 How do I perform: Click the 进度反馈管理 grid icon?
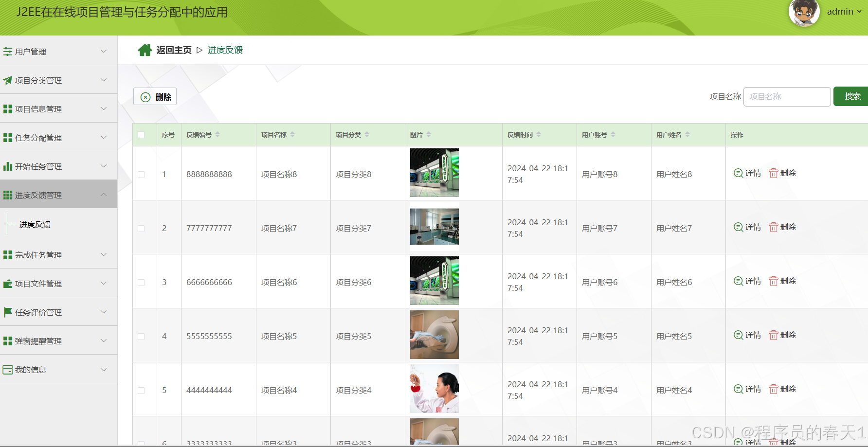(x=8, y=195)
